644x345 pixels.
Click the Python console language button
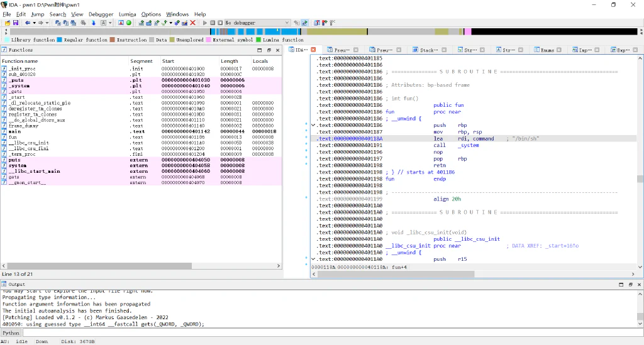point(11,333)
